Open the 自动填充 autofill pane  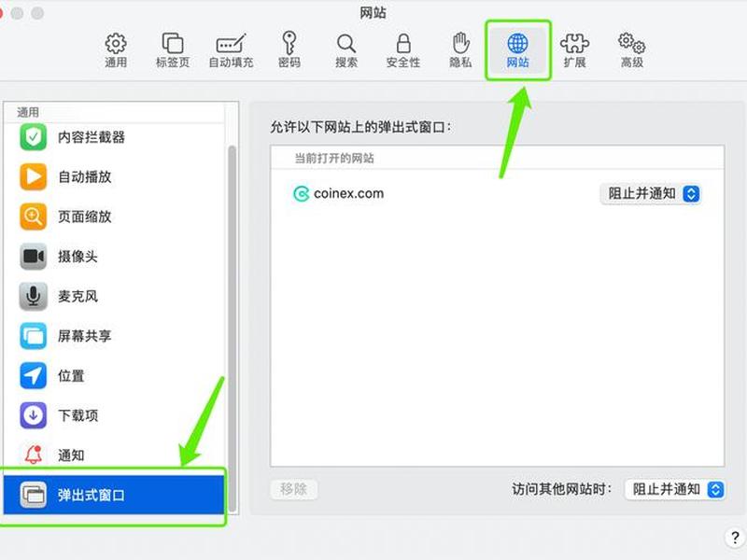tap(231, 50)
